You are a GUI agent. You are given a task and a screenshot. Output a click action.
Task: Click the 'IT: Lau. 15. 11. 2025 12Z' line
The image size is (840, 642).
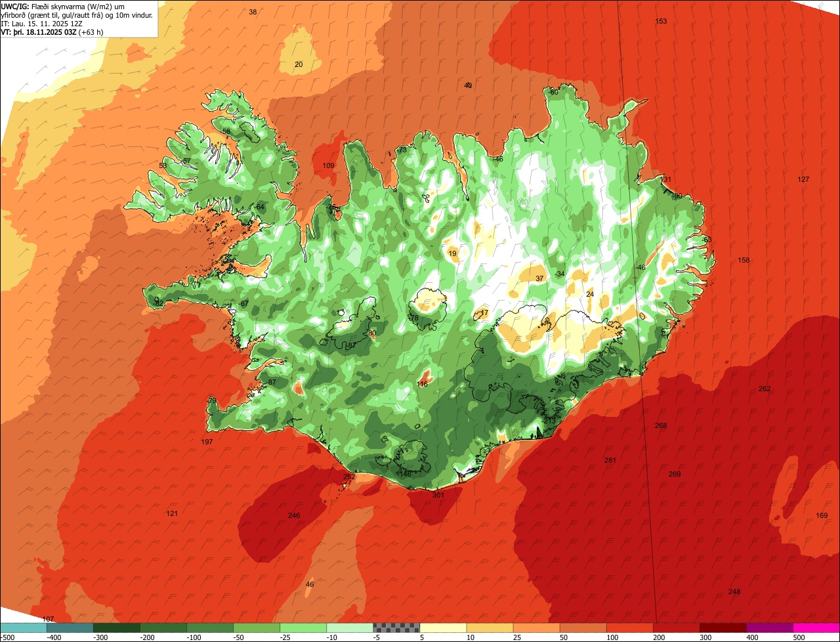41,23
